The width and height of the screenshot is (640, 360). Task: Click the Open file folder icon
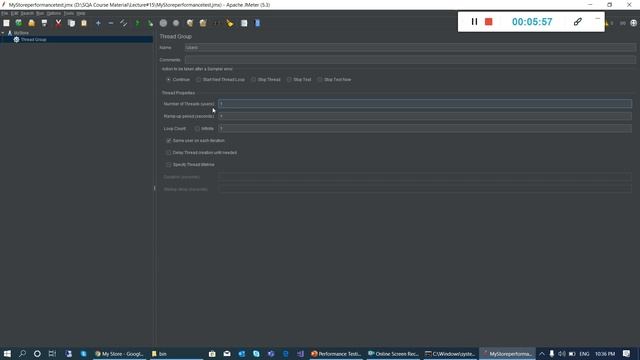pyautogui.click(x=31, y=23)
